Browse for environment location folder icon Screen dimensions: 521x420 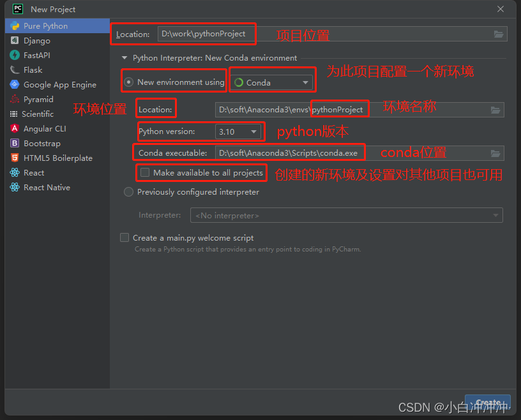tap(495, 110)
